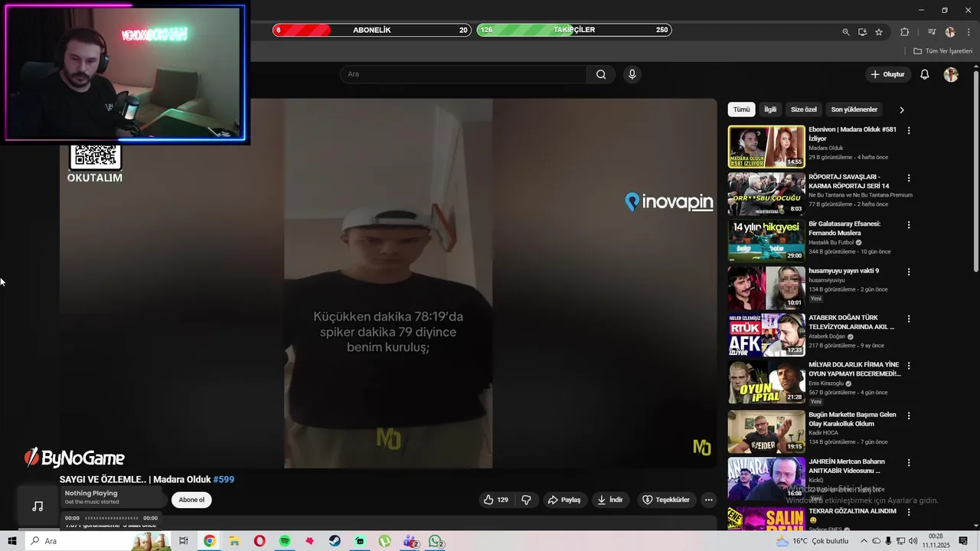Image resolution: width=980 pixels, height=551 pixels.
Task: Open options for JAHREİN Mertcan Bahar video
Action: pos(909,463)
